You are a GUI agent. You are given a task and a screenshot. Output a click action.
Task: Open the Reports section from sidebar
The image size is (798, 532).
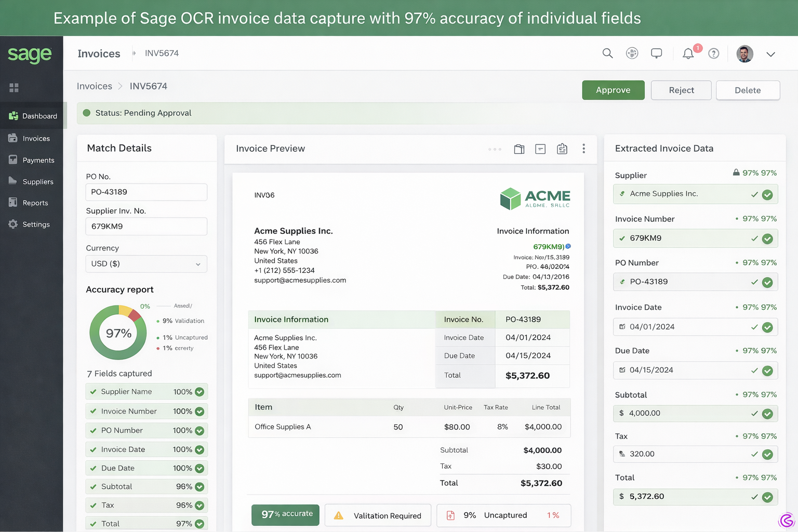click(x=35, y=203)
